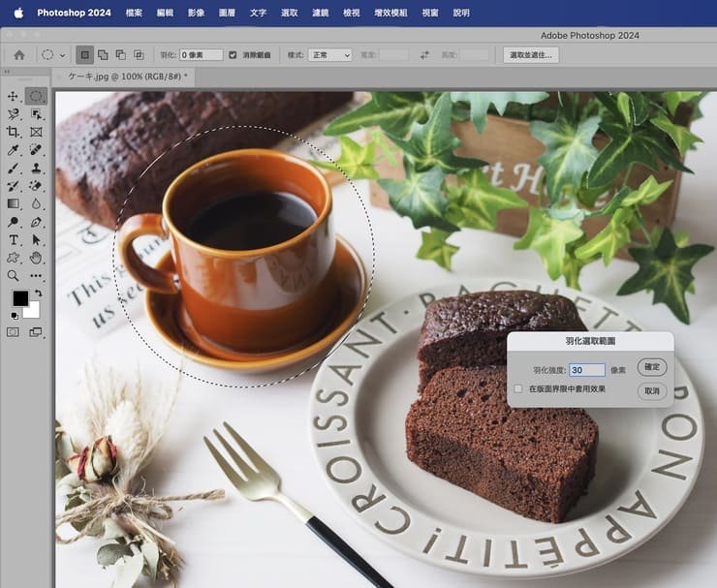
Task: Toggle Quick Mask mode
Action: coord(13,332)
